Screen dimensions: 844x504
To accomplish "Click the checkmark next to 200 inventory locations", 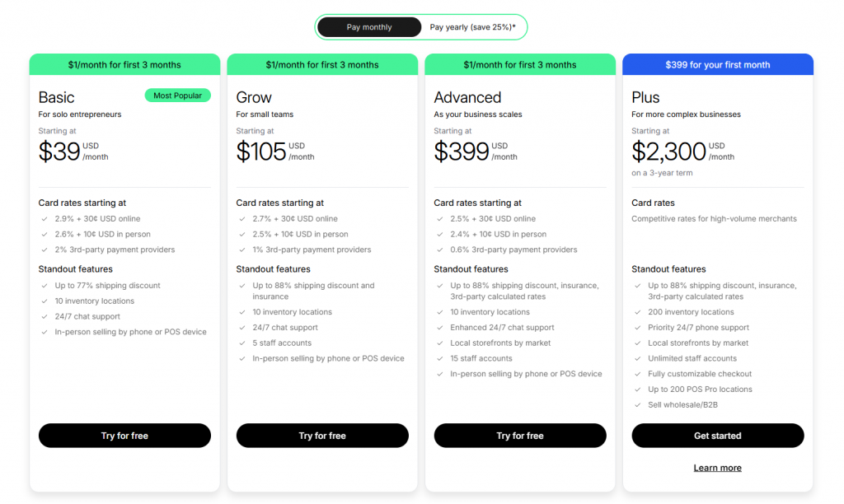I will pyautogui.click(x=635, y=312).
